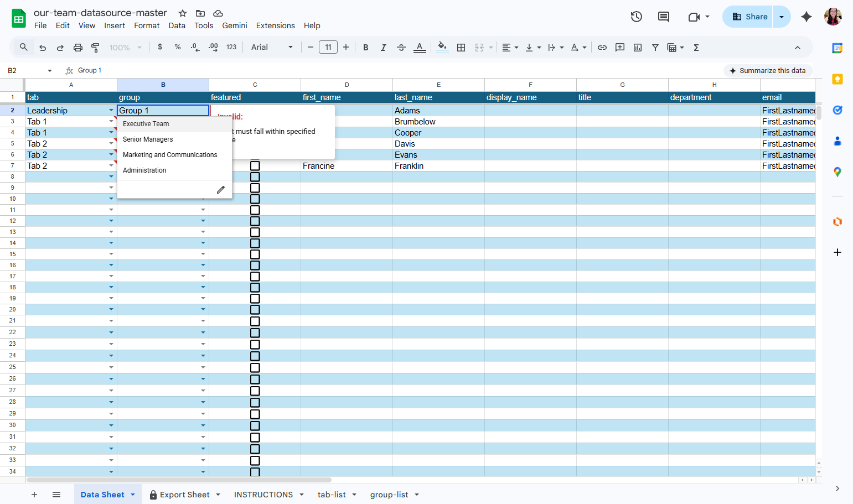This screenshot has width=853, height=504.
Task: Tick the featured checkbox in row 20
Action: pyautogui.click(x=255, y=310)
